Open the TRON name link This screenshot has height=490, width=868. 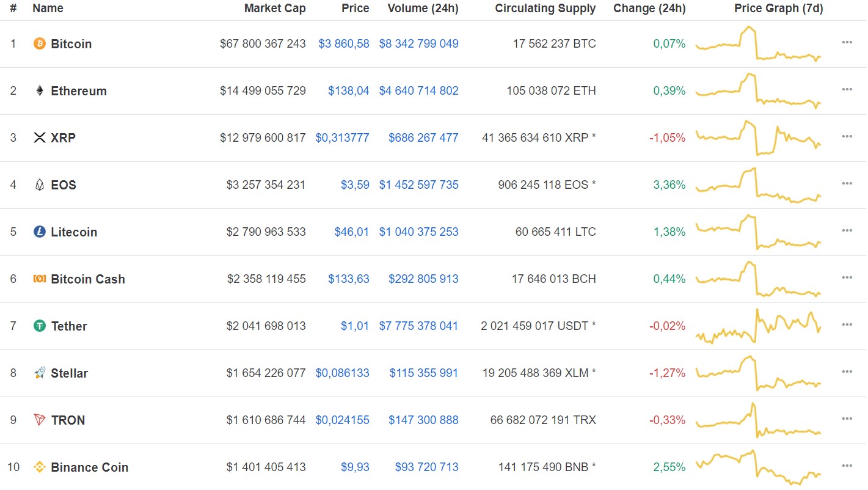(x=68, y=420)
